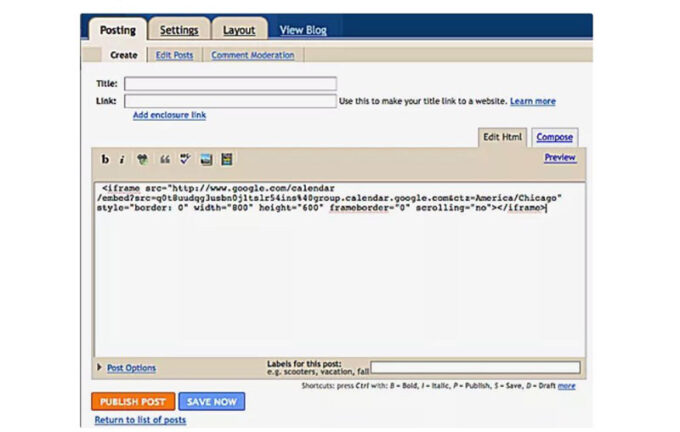The height and width of the screenshot is (432, 680).
Task: Open the Learn more link
Action: click(533, 101)
